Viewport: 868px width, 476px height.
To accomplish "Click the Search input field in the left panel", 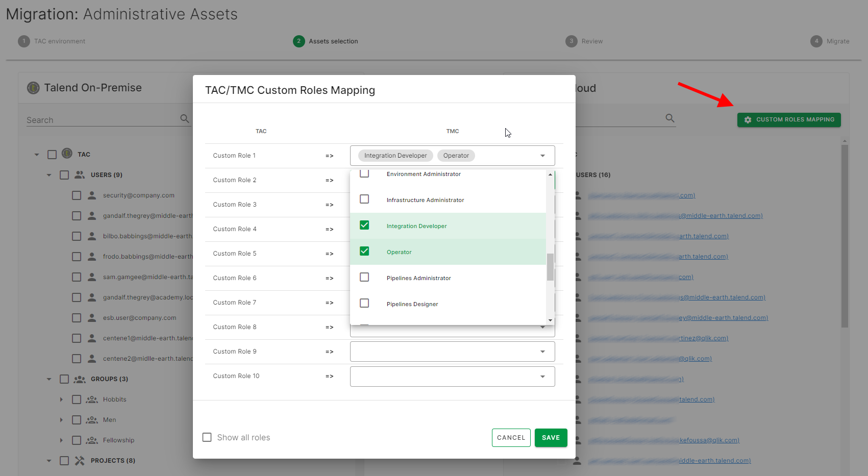I will 97,119.
